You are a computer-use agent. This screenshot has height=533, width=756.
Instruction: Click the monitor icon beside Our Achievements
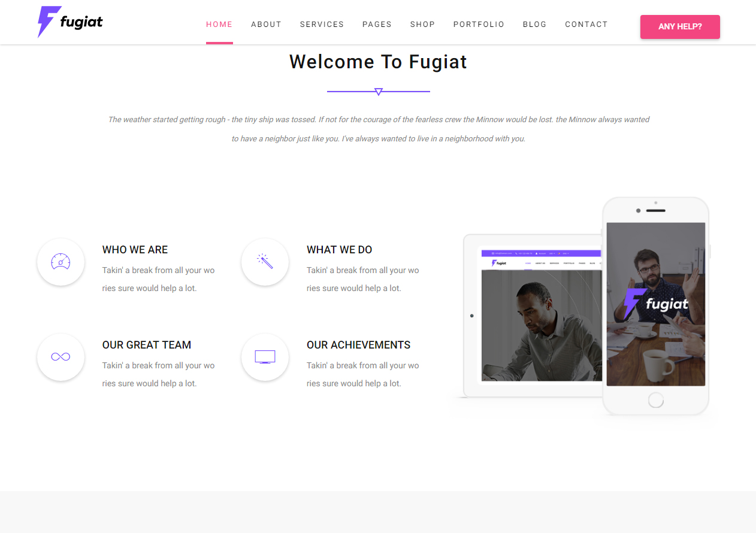tap(265, 357)
